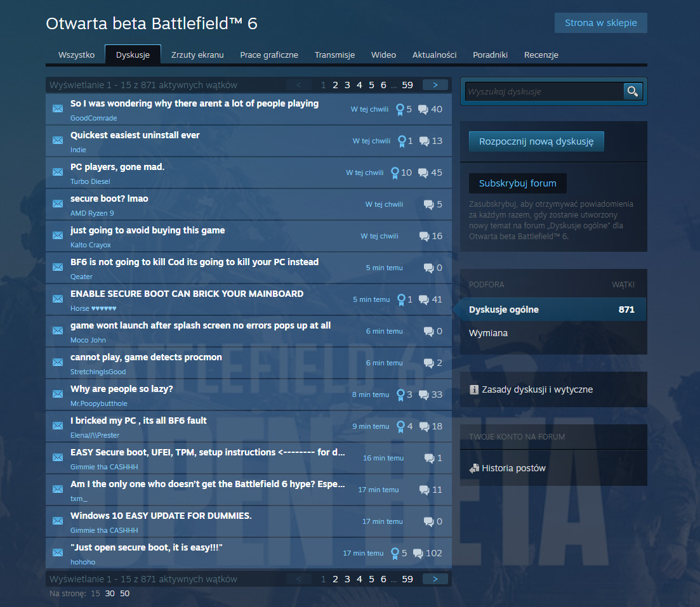Click envelope icon beside 'Quickest easiest uninstall ever'

tap(58, 141)
